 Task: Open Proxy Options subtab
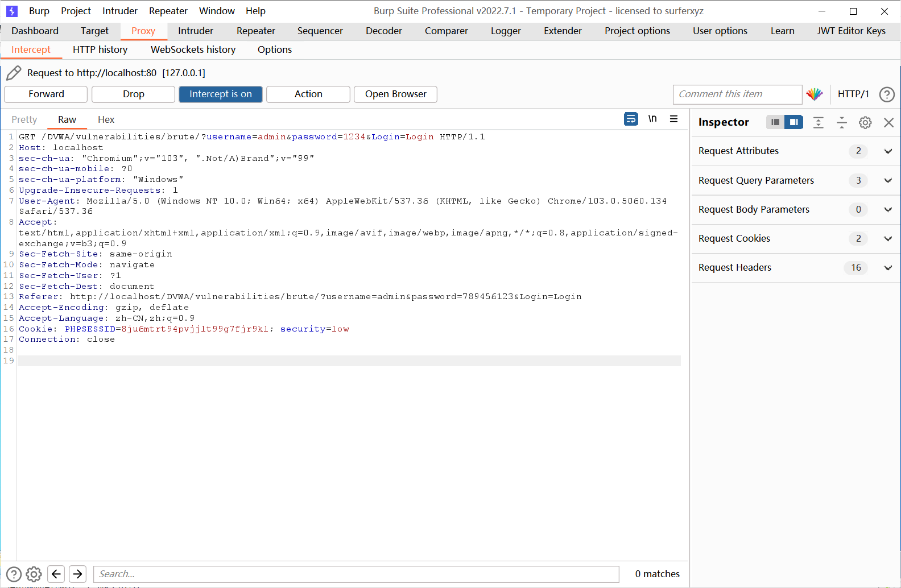(x=275, y=49)
